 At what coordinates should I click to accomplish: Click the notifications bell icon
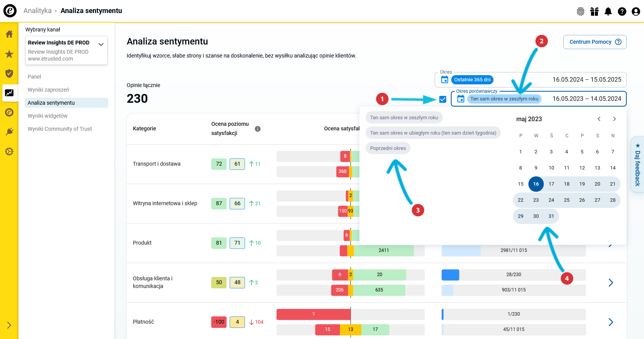608,12
